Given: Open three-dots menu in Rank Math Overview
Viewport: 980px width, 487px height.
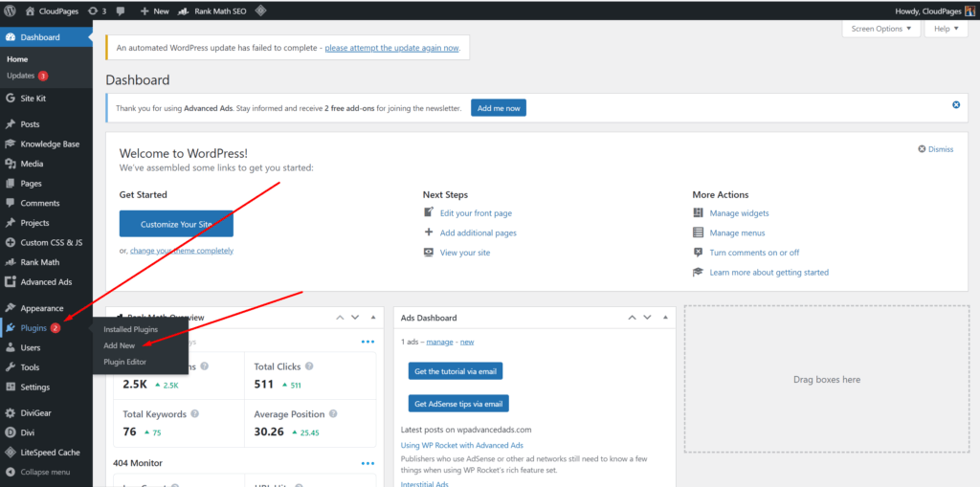Looking at the screenshot, I should (x=367, y=342).
